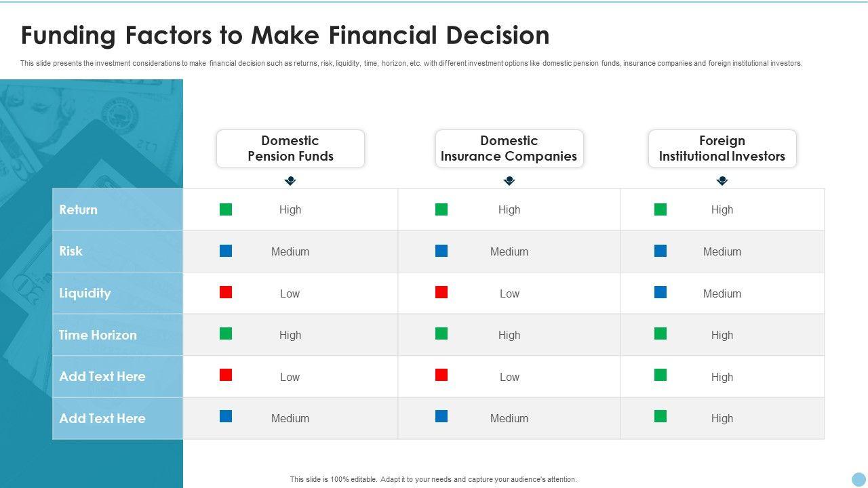Select the Foreign Institutional Investors header box
This screenshot has width=868, height=488.
722,148
